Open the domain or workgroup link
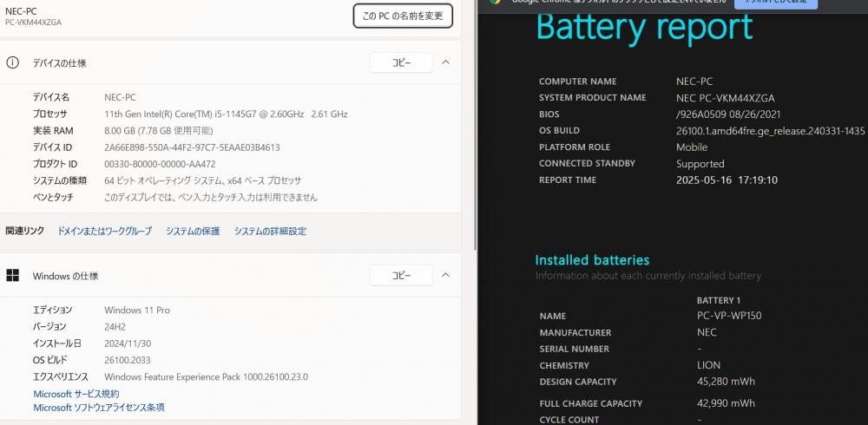The height and width of the screenshot is (425, 868). click(x=105, y=232)
